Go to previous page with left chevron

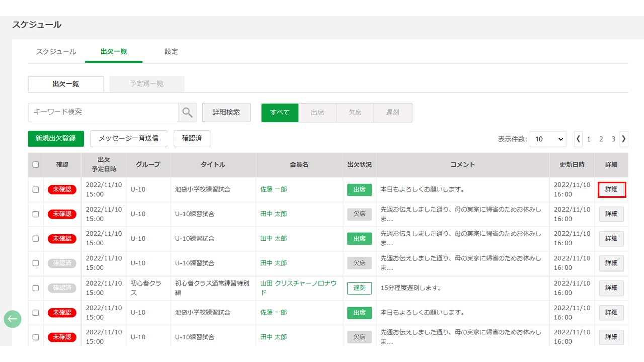click(x=579, y=139)
